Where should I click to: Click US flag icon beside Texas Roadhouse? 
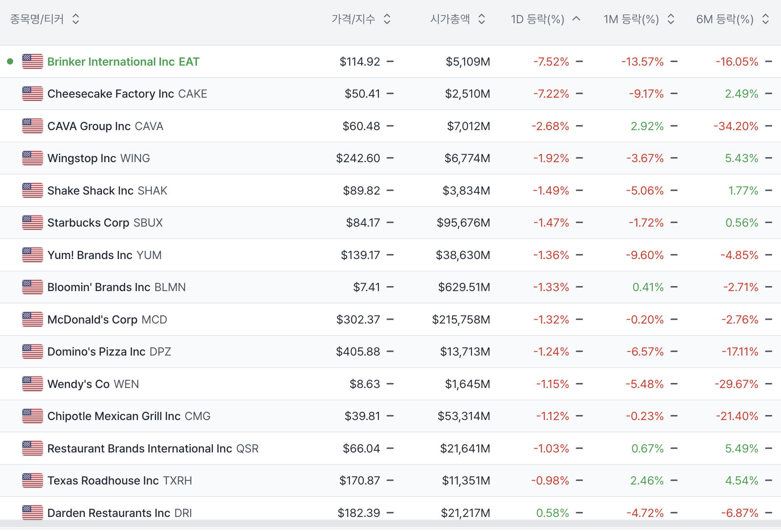[32, 480]
